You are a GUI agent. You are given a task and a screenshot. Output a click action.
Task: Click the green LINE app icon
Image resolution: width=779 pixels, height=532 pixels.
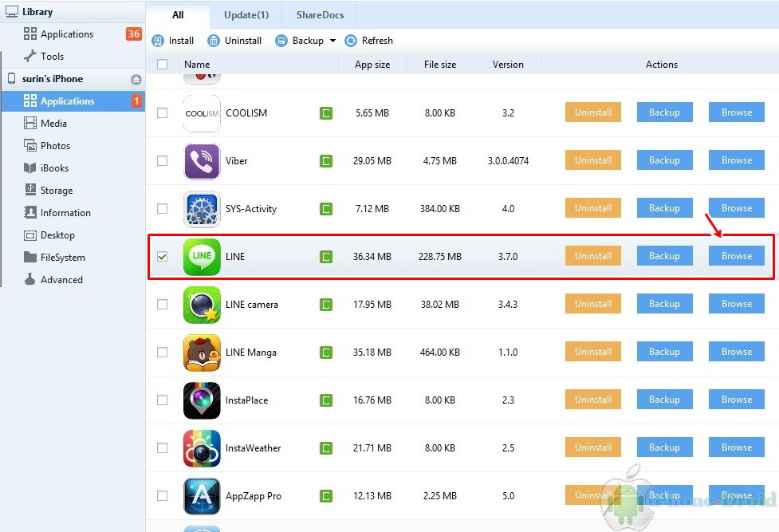(x=202, y=257)
